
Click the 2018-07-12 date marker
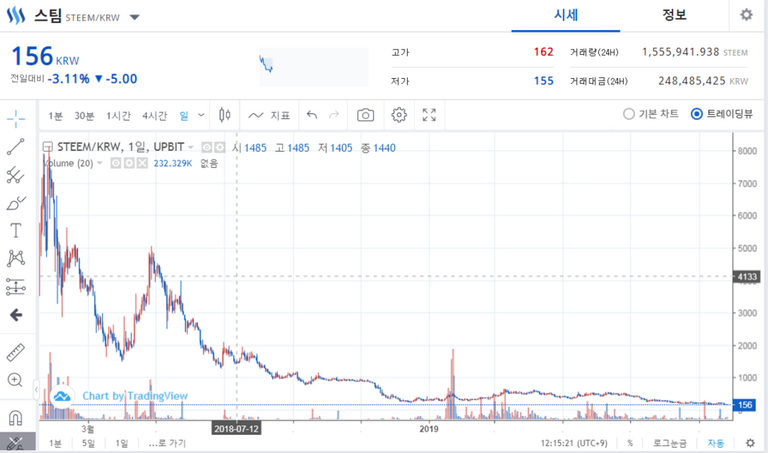click(x=236, y=429)
